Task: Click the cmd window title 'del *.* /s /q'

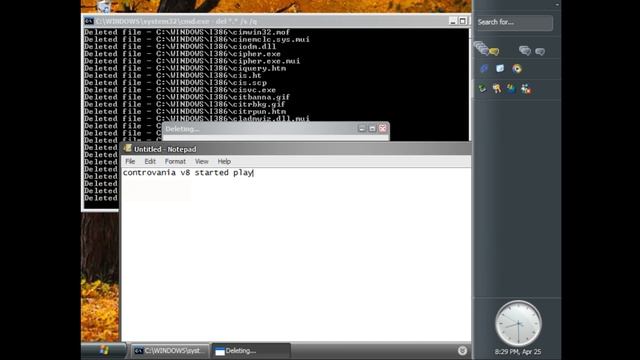Action: point(237,21)
